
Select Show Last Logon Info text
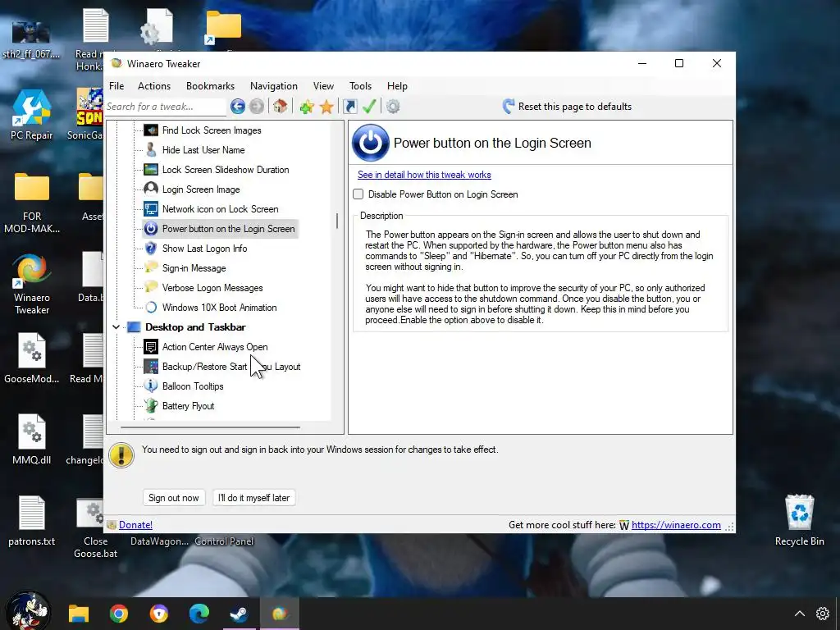(204, 249)
